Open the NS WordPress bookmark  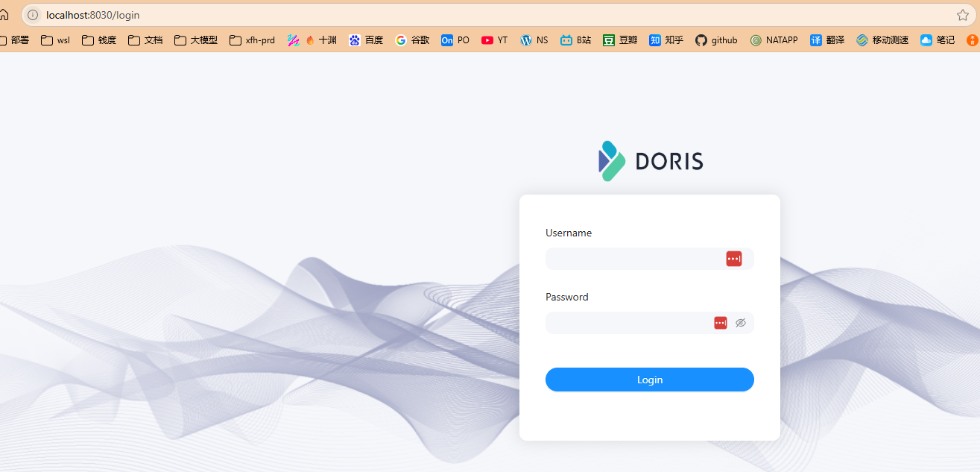pyautogui.click(x=534, y=40)
